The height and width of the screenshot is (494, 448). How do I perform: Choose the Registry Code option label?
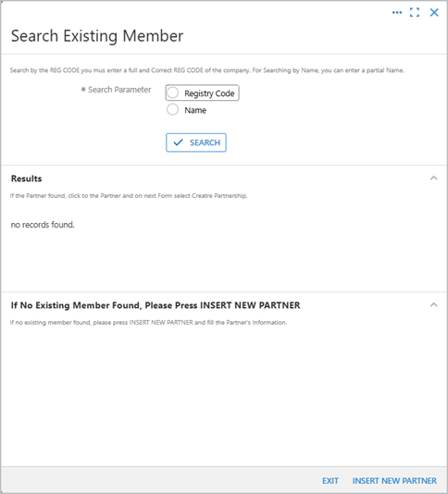[x=209, y=93]
